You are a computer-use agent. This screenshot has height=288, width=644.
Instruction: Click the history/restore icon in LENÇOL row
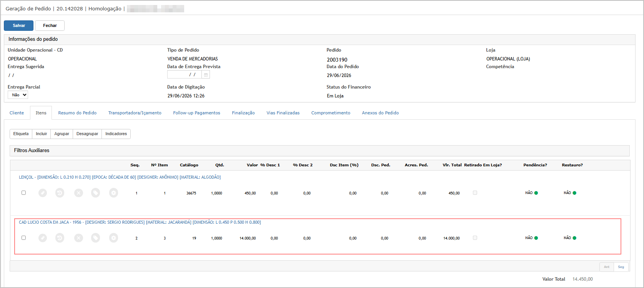tap(60, 193)
